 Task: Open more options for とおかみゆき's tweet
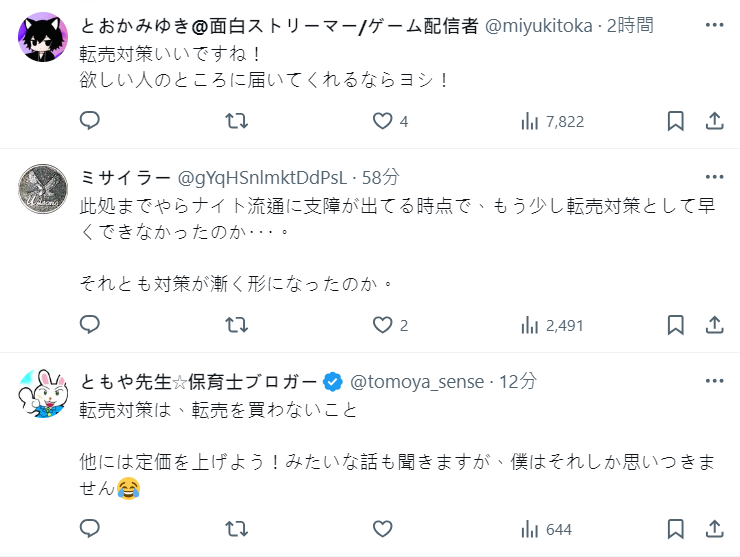(x=714, y=22)
